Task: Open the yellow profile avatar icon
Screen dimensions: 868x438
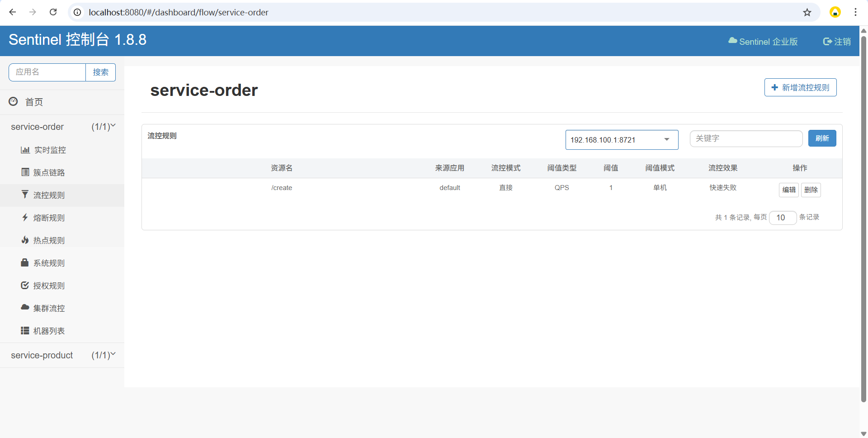Action: point(835,12)
